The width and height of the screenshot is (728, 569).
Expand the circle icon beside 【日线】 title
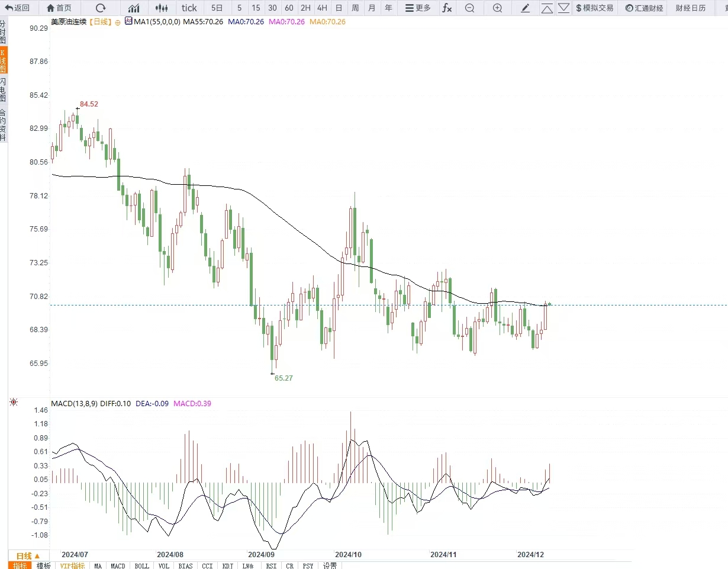click(117, 21)
